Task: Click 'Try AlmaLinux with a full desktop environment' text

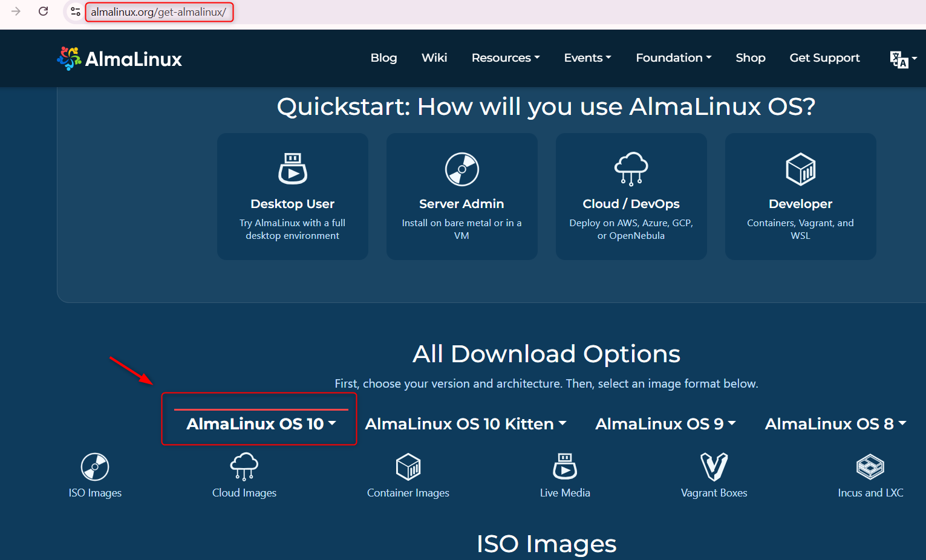Action: [293, 229]
